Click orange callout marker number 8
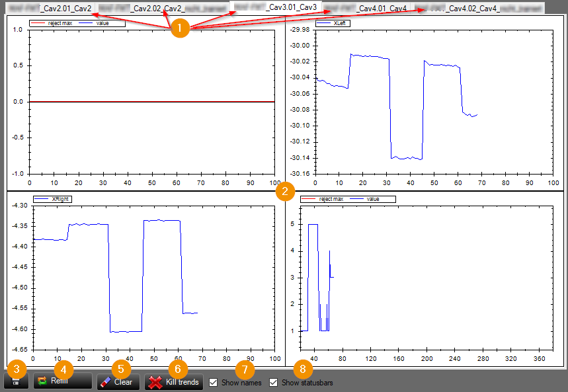 [x=303, y=369]
